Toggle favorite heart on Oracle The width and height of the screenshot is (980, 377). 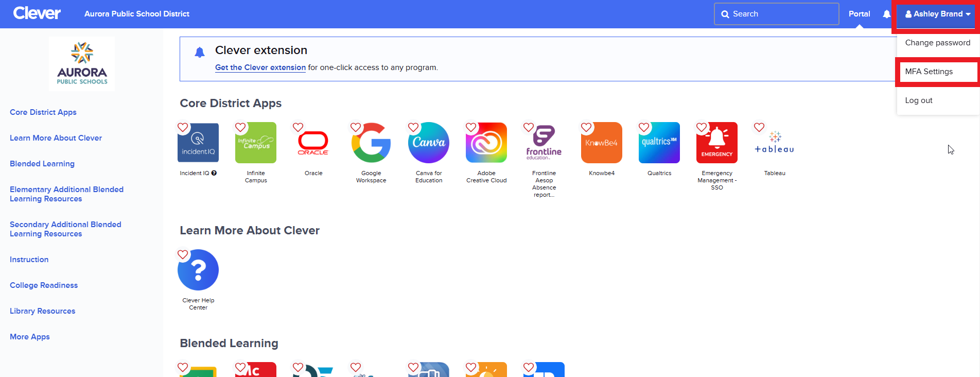click(x=298, y=127)
